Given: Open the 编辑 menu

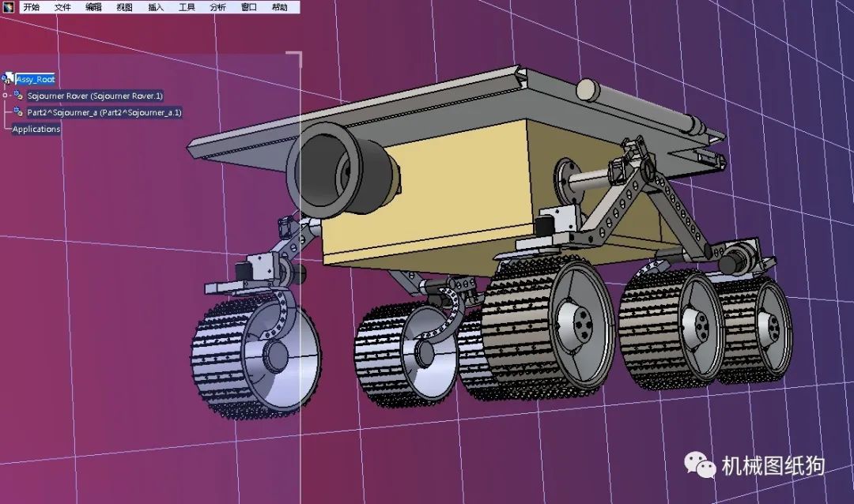Looking at the screenshot, I should point(93,7).
